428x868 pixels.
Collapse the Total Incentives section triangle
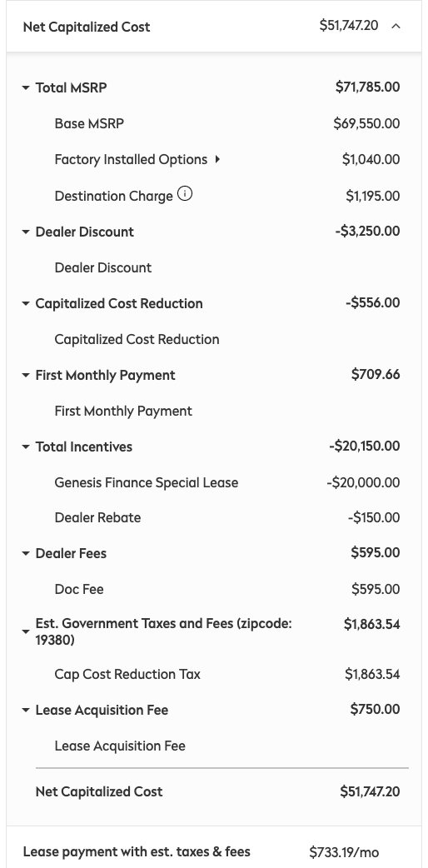tap(26, 447)
